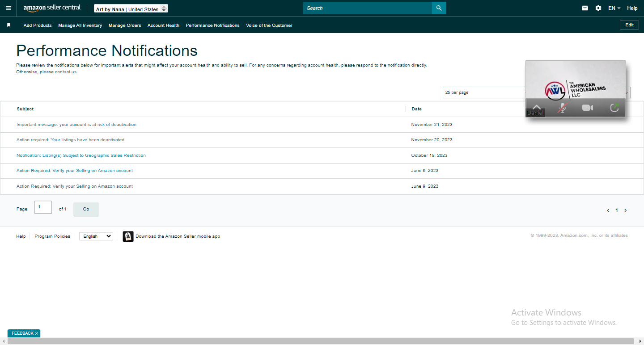This screenshot has width=644, height=345.
Task: Open the EN language dropdown
Action: coord(614,8)
